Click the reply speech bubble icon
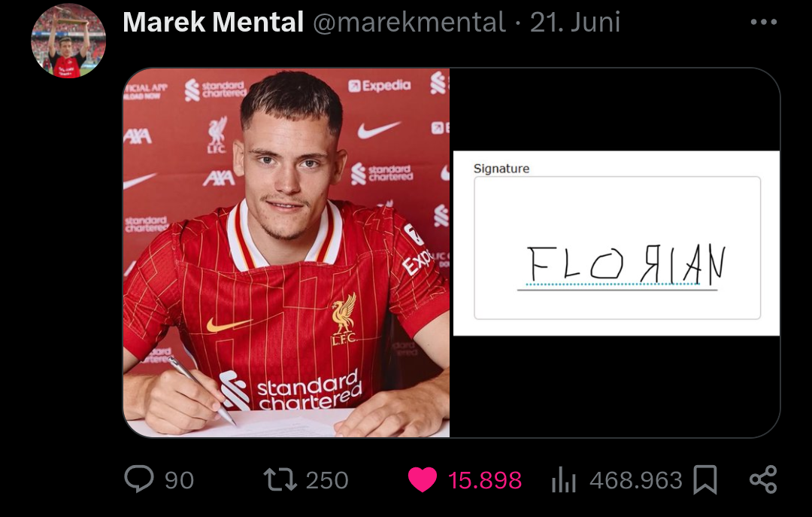This screenshot has width=812, height=517. click(138, 479)
